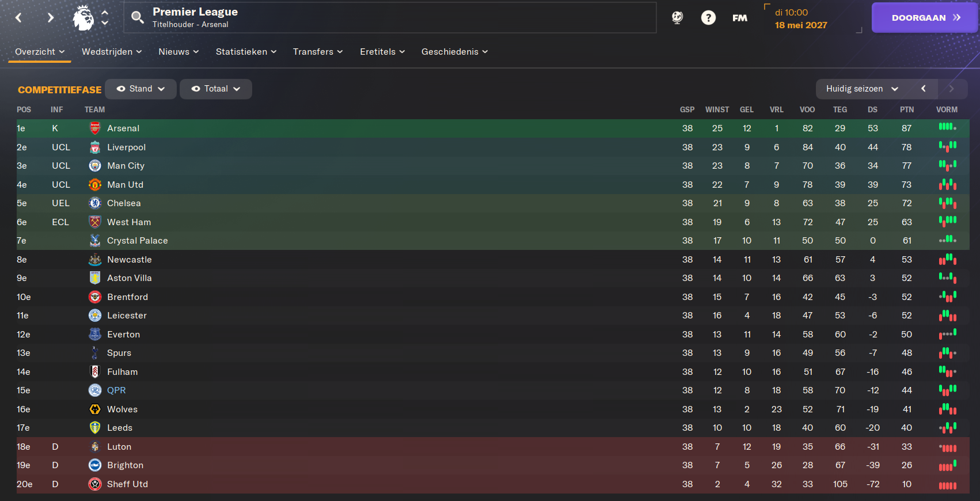Open the FM menu icon
Image resolution: width=980 pixels, height=501 pixels.
point(740,18)
